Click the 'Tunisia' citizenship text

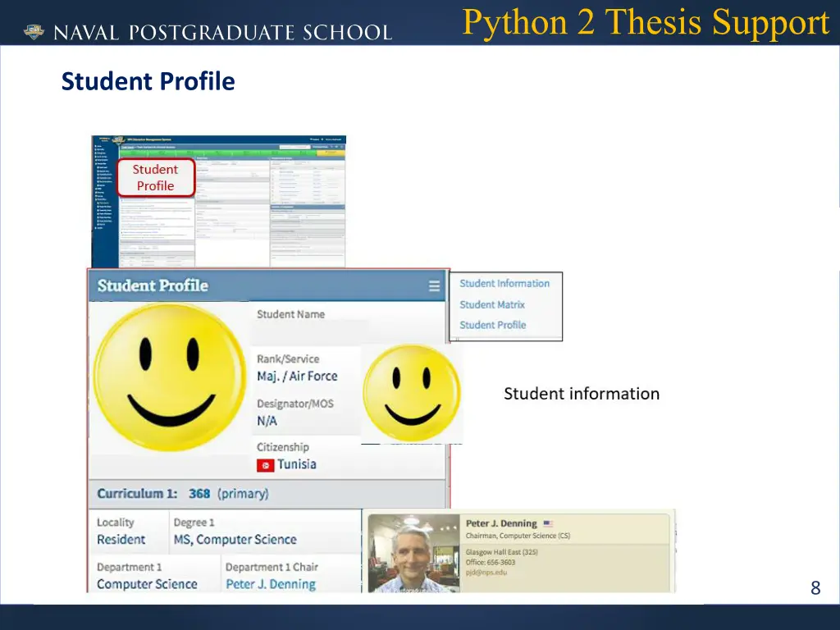tap(297, 464)
